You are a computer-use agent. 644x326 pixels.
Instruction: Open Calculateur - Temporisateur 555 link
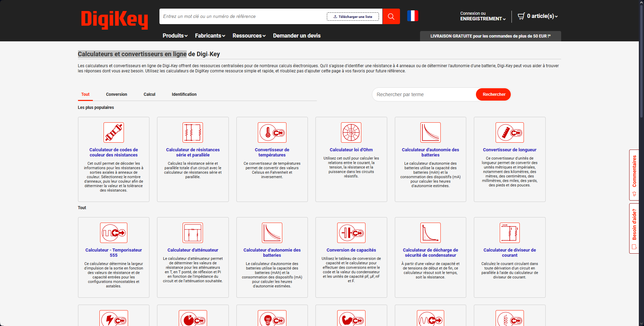click(114, 253)
